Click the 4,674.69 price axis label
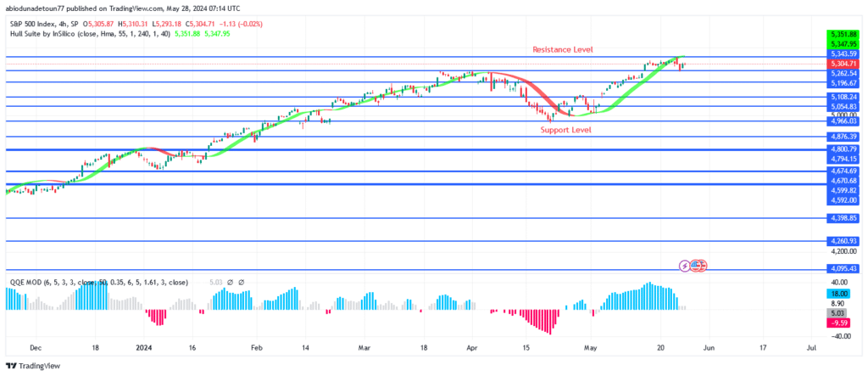868x376 pixels. pos(843,171)
